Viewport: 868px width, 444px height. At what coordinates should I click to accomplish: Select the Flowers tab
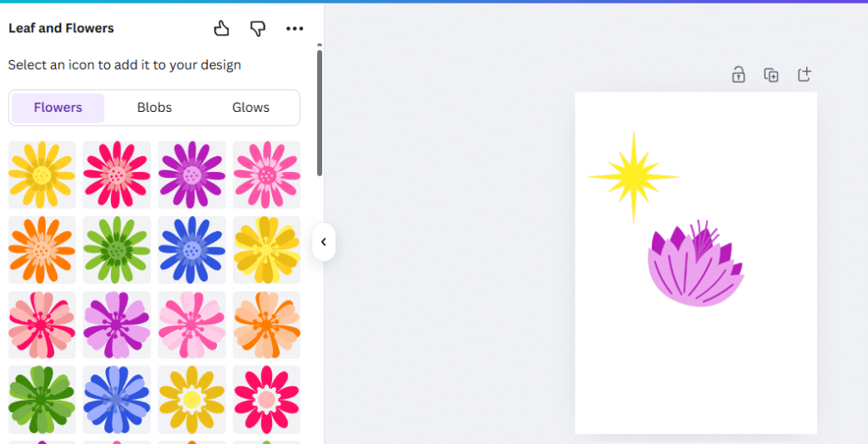[x=58, y=108]
